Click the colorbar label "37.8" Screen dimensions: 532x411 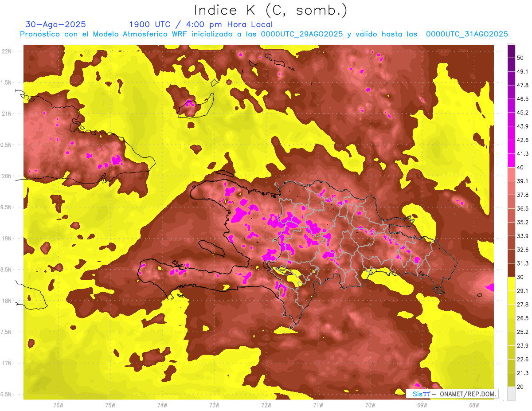[523, 195]
